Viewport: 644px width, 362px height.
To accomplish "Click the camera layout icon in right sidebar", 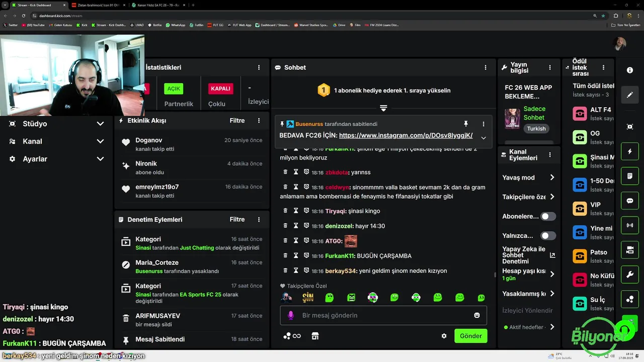I will [630, 250].
